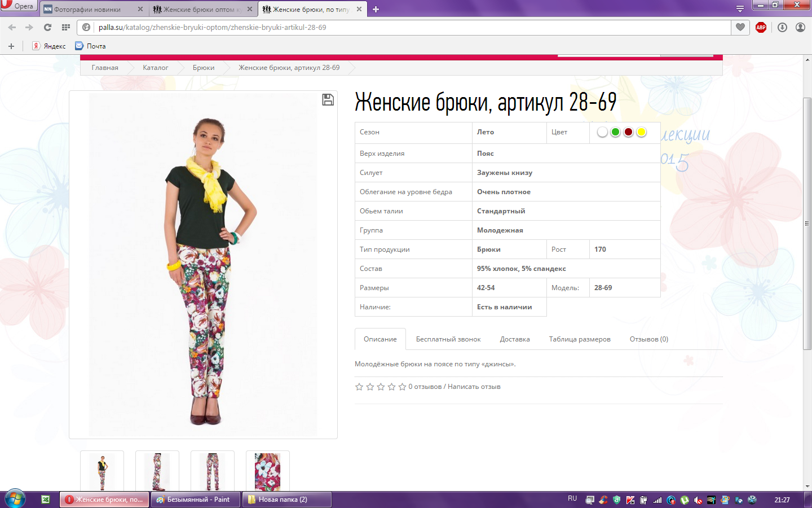812x508 pixels.
Task: Add page to bookmarks with heart icon
Action: click(740, 27)
